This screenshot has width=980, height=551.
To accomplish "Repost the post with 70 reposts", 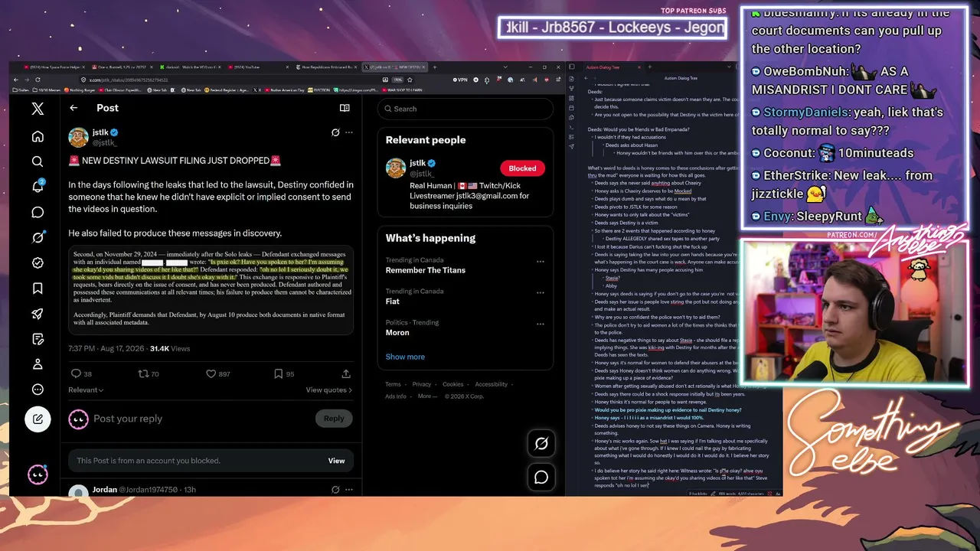I will [x=149, y=373].
